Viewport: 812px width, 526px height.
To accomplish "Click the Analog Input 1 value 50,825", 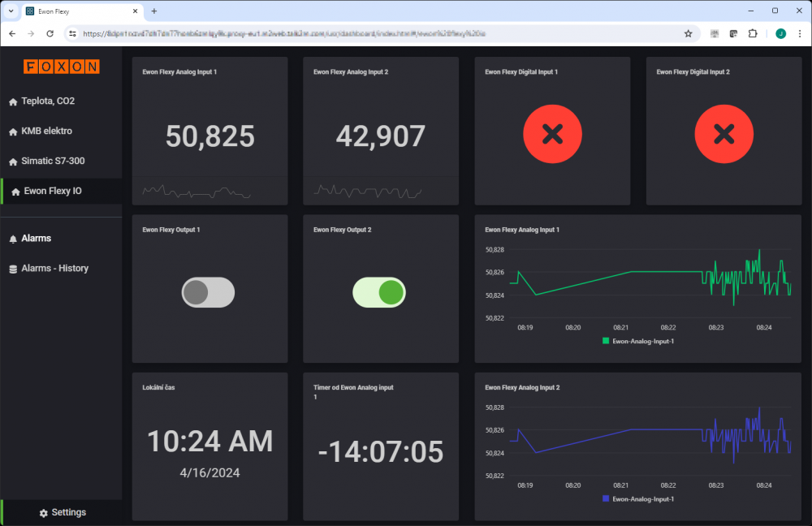I will [x=209, y=136].
